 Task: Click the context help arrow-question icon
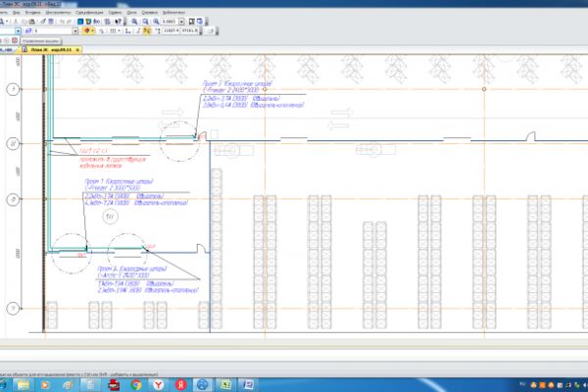coord(119,22)
